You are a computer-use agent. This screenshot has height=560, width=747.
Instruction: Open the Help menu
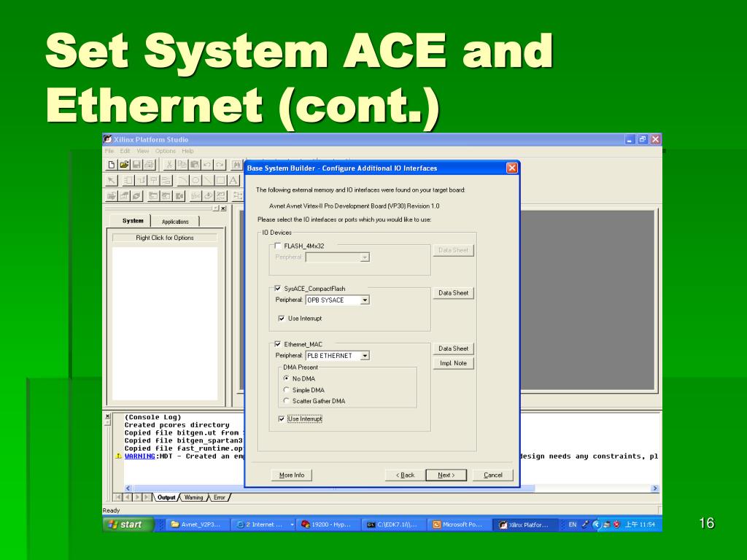click(187, 151)
